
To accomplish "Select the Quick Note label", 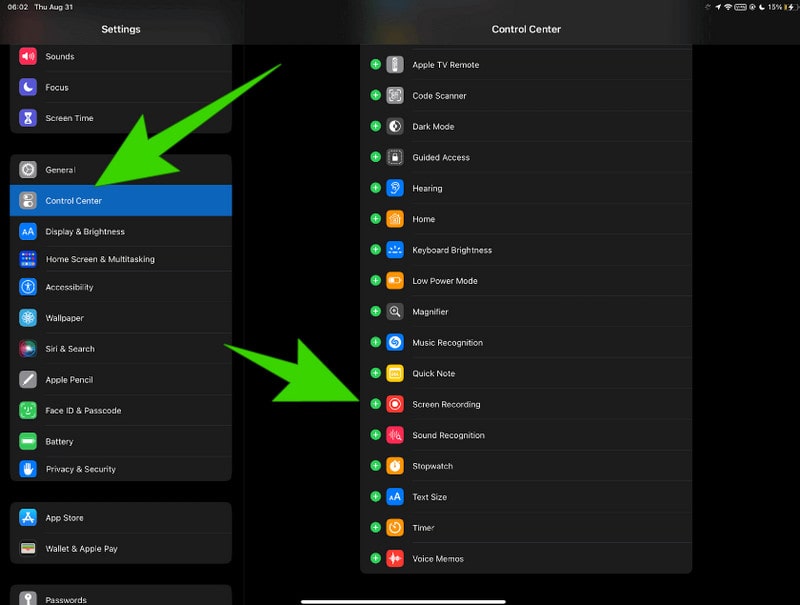I will pos(433,373).
